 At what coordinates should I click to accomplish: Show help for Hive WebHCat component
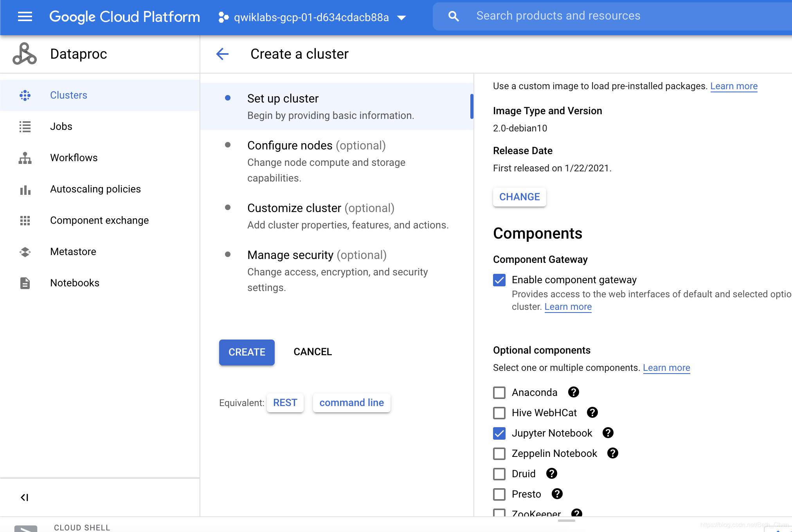click(x=592, y=412)
